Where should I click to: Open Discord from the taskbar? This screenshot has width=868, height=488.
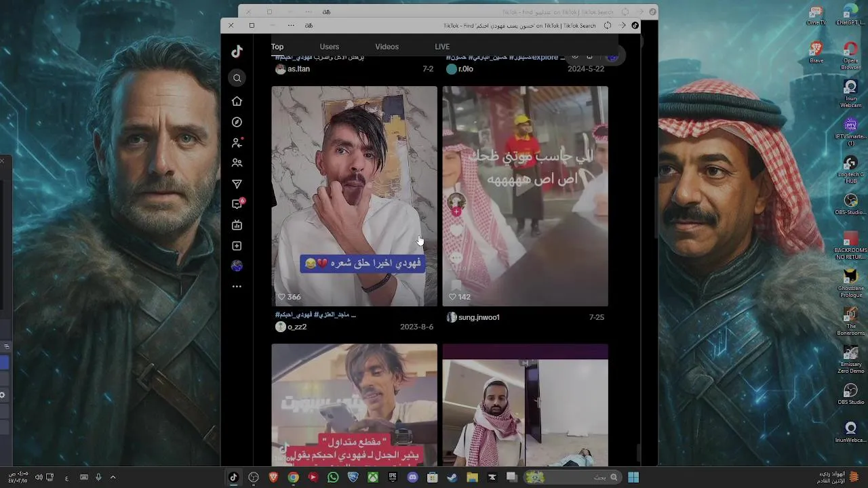coord(412,477)
